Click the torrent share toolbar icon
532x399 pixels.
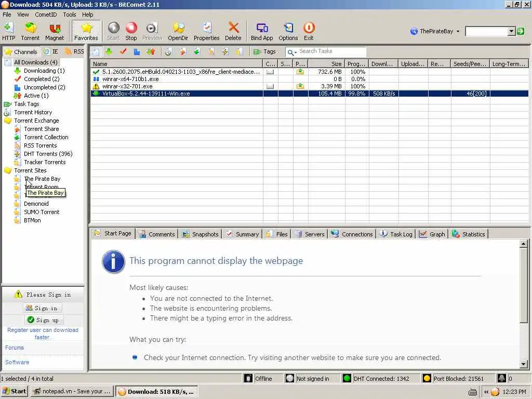183,51
